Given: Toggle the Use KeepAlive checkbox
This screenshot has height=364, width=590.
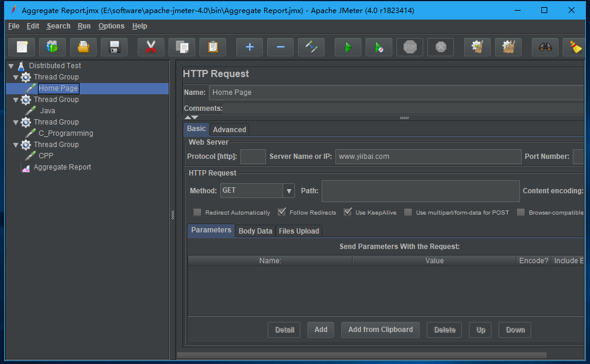Looking at the screenshot, I should pyautogui.click(x=348, y=212).
